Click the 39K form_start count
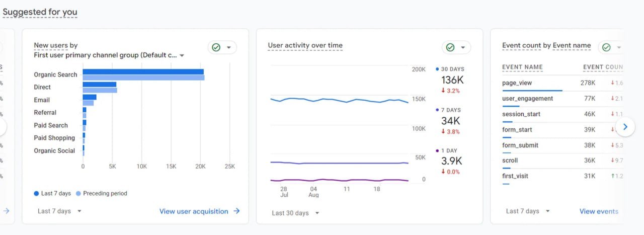This screenshot has height=235, width=644. coord(590,129)
